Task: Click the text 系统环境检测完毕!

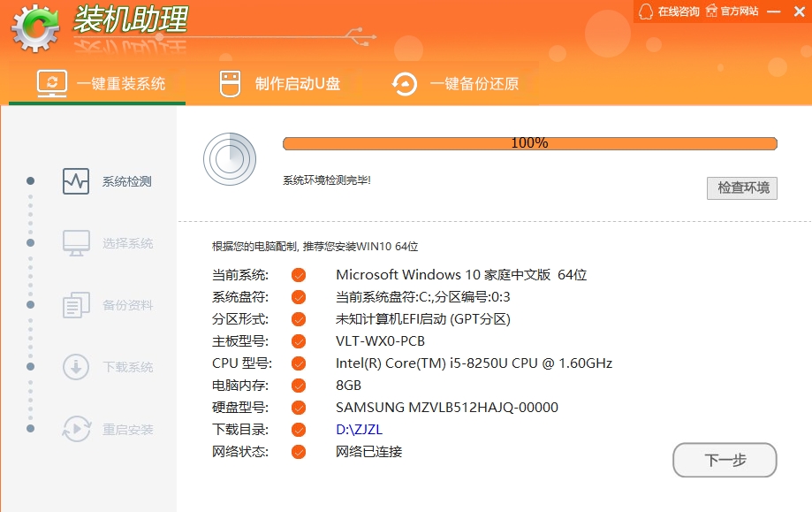Action: tap(327, 180)
